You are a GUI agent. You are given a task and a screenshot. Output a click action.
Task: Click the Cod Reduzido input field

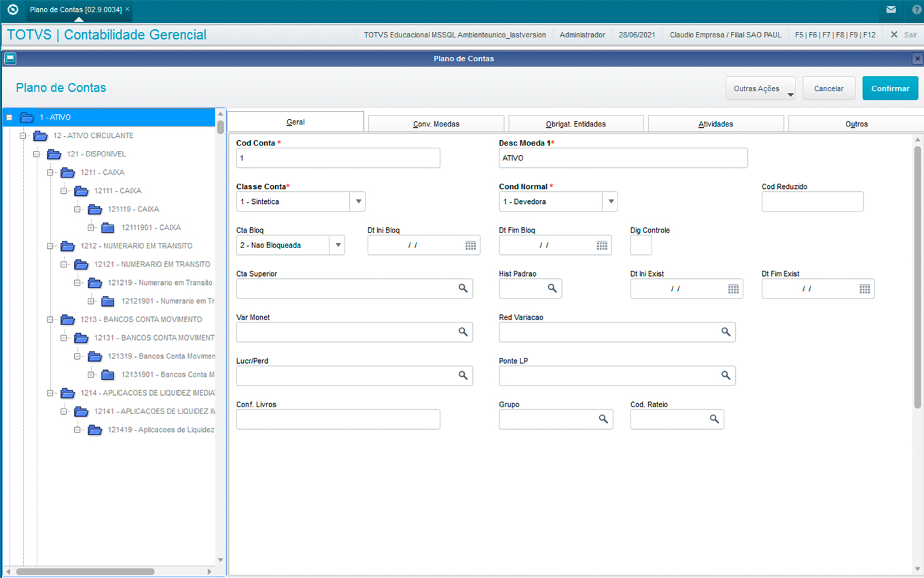coord(812,202)
